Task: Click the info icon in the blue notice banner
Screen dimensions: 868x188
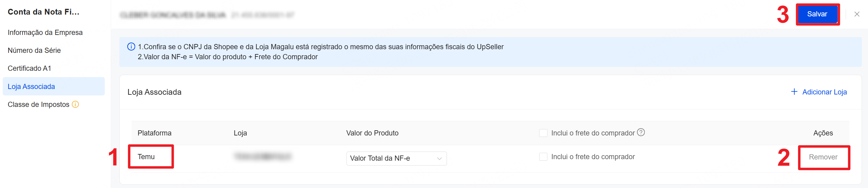Action: click(x=131, y=47)
